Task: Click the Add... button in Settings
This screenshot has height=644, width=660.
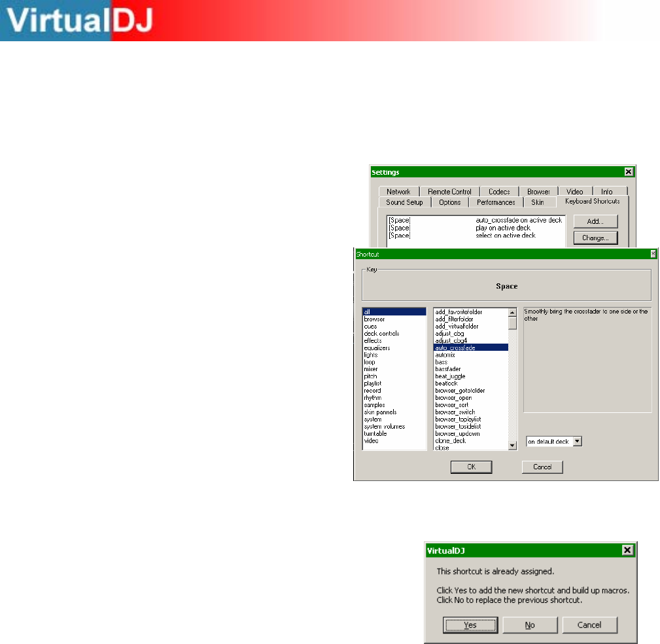Action: coord(595,222)
